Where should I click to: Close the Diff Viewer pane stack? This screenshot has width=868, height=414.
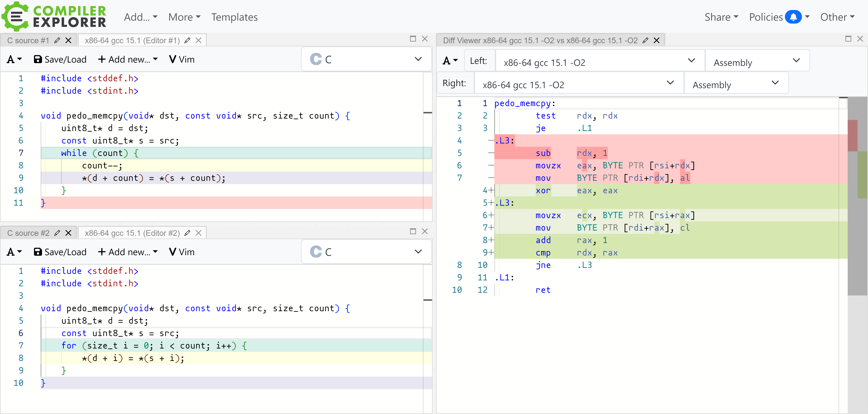(860, 39)
